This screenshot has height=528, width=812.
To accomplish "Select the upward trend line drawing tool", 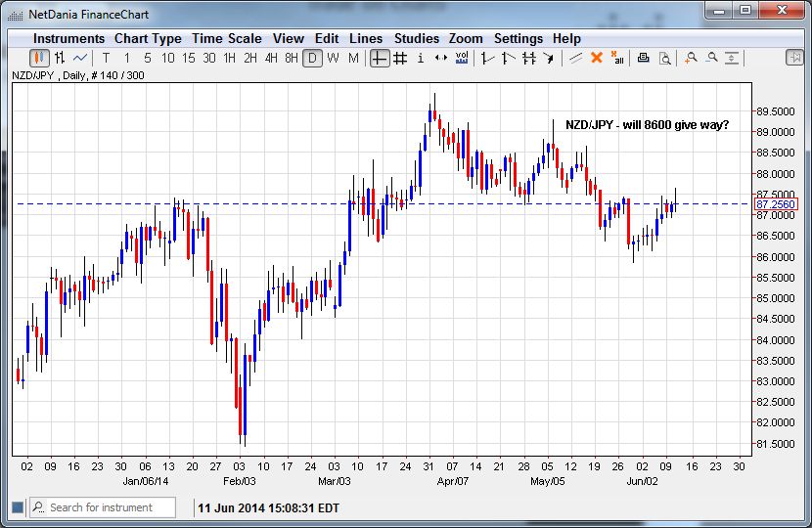I will pyautogui.click(x=487, y=58).
